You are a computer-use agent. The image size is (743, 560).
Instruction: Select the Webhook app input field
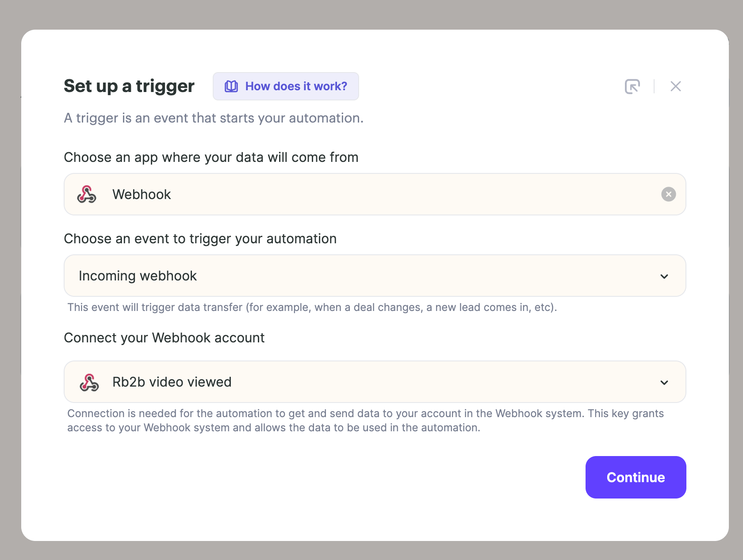[x=375, y=194]
